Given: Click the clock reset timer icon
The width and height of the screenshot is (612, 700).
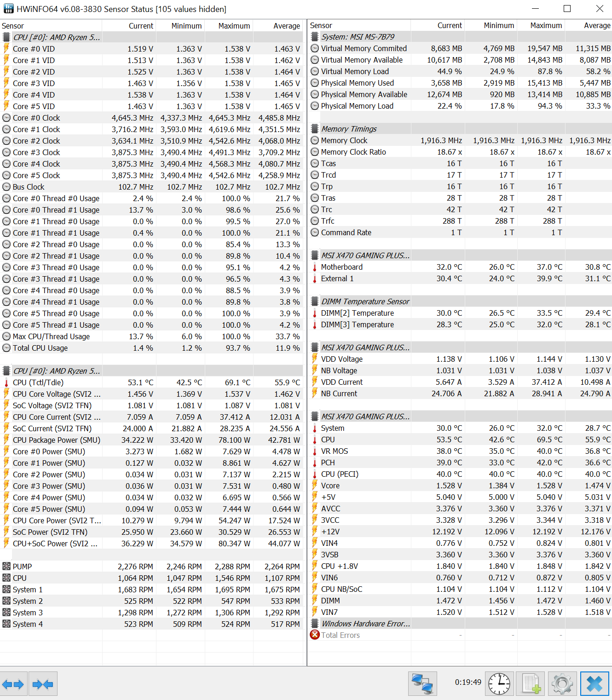Looking at the screenshot, I should (x=499, y=683).
